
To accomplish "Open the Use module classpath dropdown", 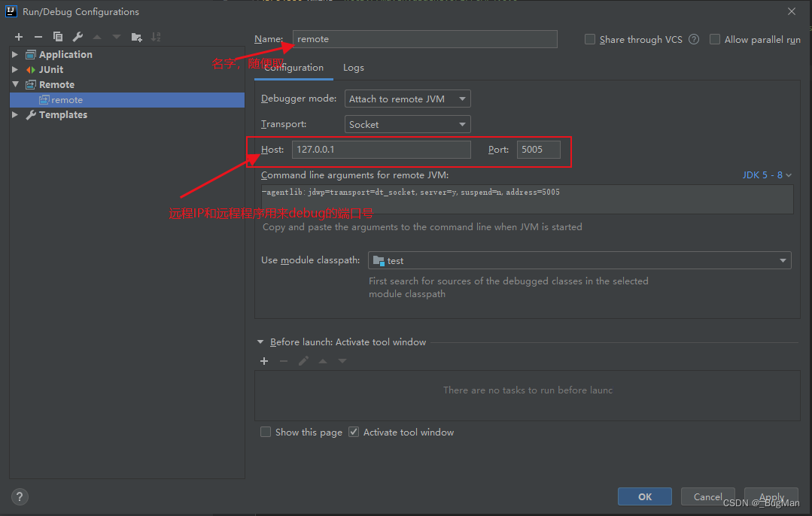I will click(579, 260).
